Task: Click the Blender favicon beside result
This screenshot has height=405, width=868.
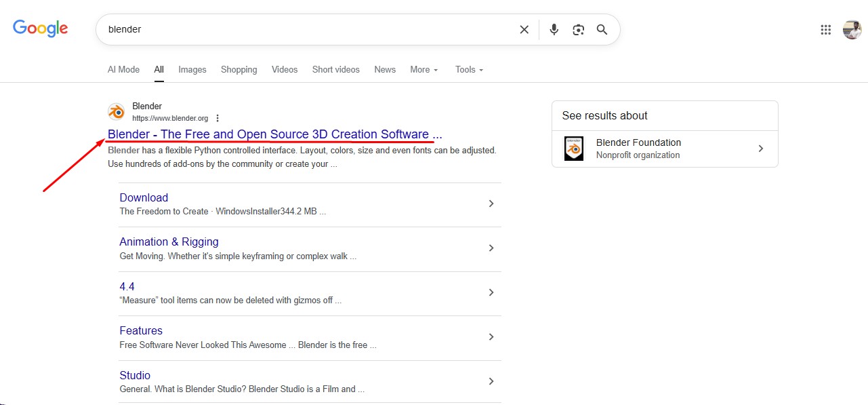Action: click(x=117, y=112)
